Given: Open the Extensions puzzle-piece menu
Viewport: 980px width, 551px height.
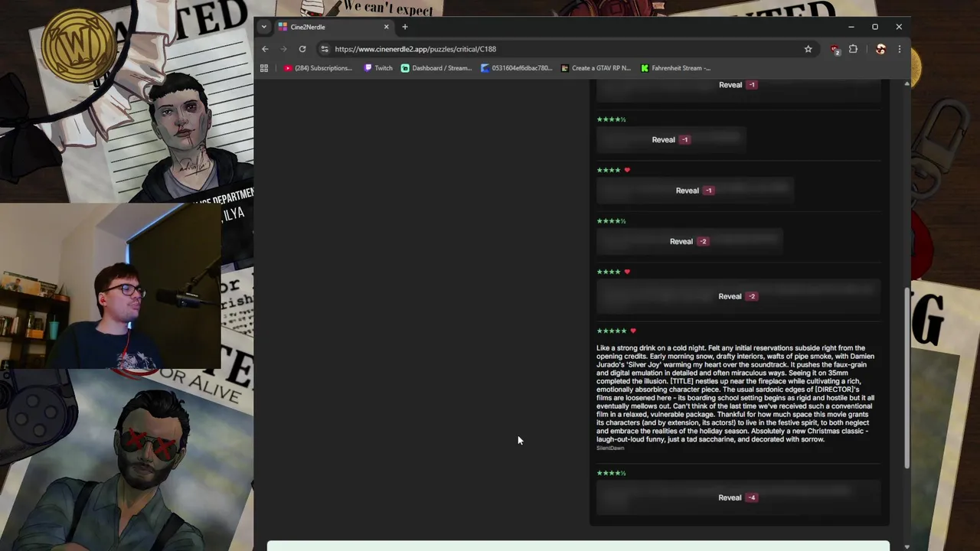Looking at the screenshot, I should click(853, 49).
